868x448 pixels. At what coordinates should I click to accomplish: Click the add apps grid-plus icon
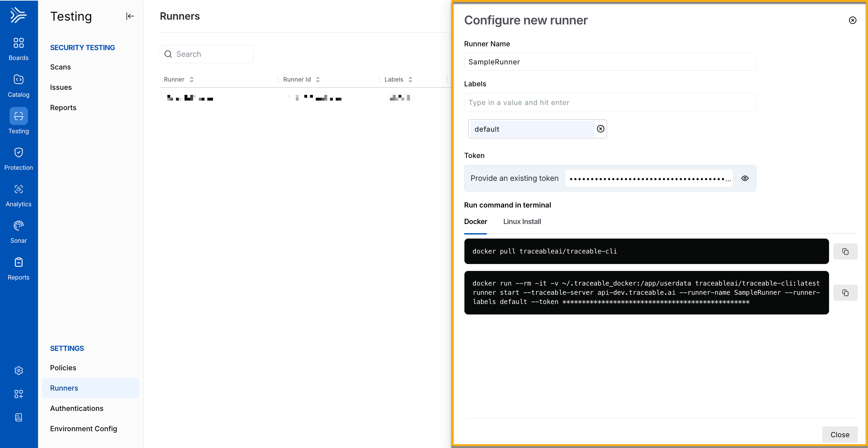tap(18, 394)
